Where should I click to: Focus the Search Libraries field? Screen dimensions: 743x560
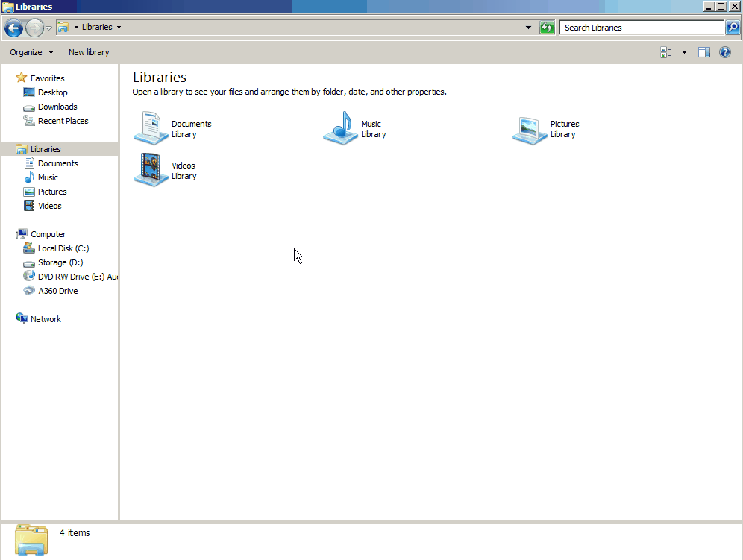[x=642, y=28]
